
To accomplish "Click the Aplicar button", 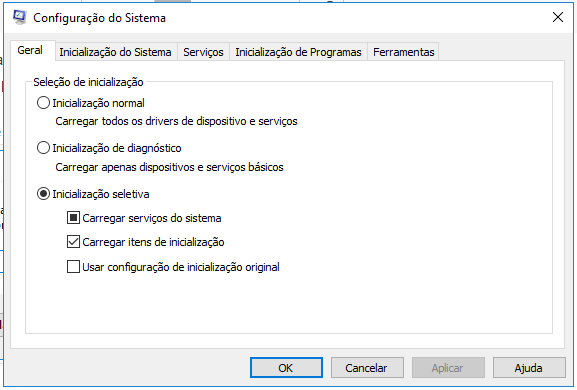I will point(448,368).
